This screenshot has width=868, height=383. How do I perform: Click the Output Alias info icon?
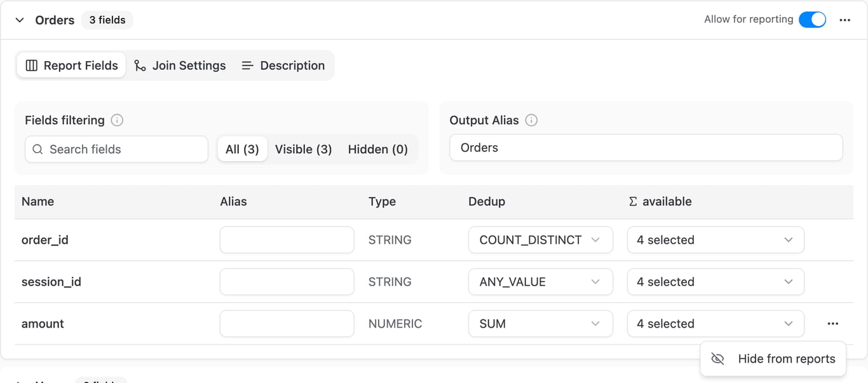click(531, 120)
